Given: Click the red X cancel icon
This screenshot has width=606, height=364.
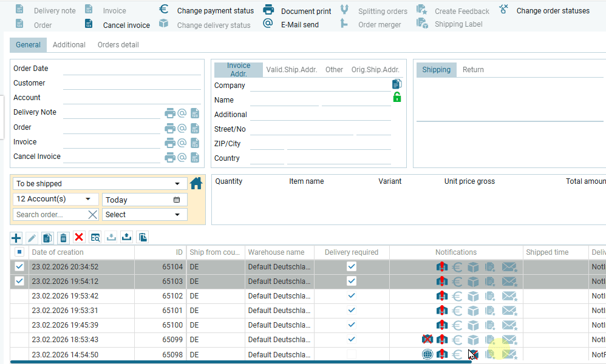Looking at the screenshot, I should point(79,237).
